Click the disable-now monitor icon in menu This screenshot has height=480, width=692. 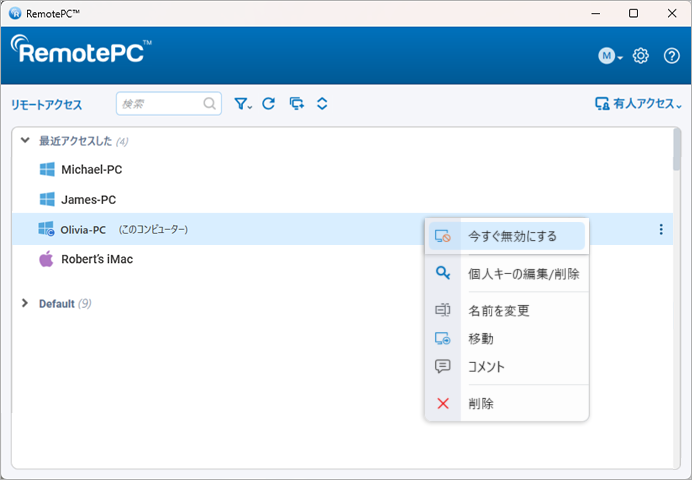[443, 236]
